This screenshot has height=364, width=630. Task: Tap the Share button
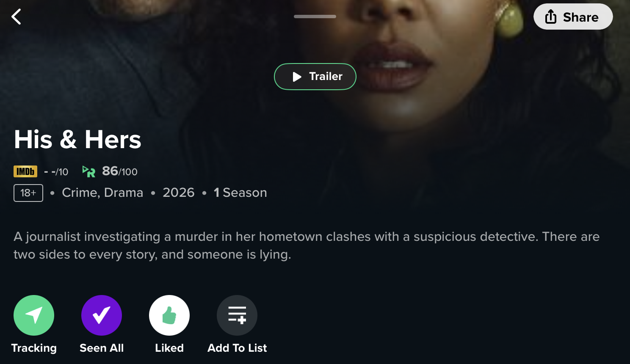(573, 17)
